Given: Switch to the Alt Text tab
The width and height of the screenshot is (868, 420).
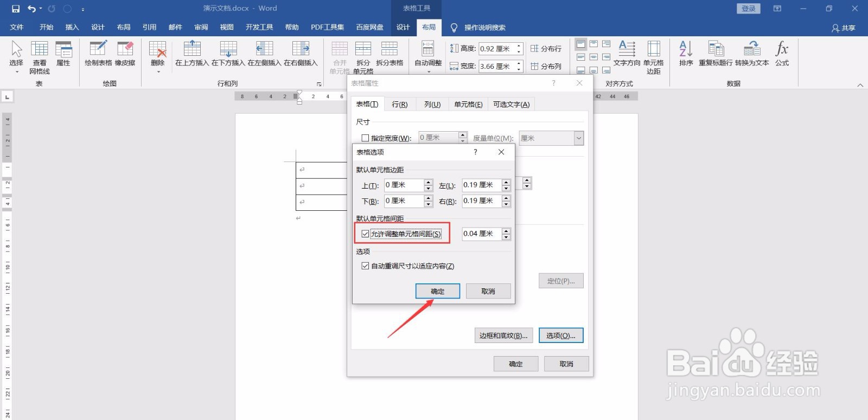Looking at the screenshot, I should pyautogui.click(x=511, y=105).
